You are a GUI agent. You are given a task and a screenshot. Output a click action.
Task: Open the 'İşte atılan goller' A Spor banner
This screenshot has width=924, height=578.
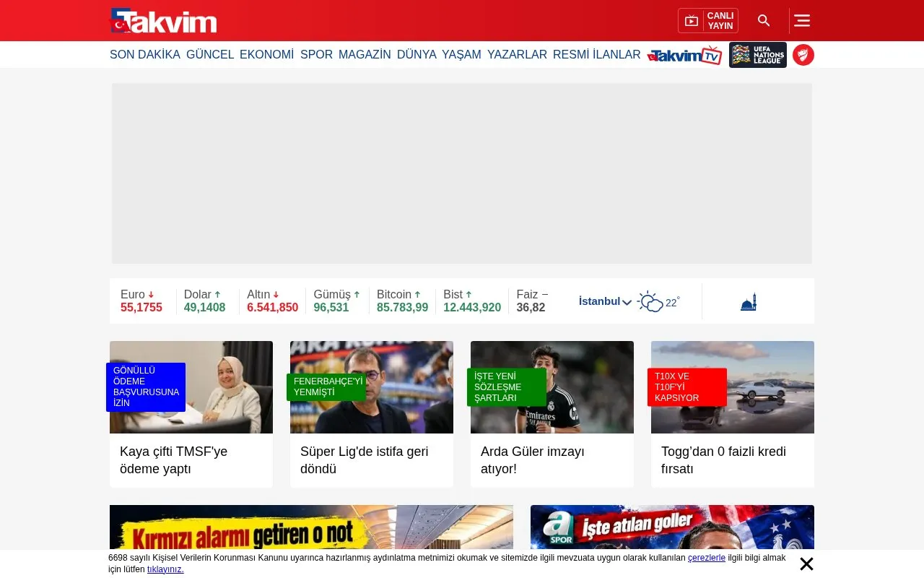pos(672,527)
